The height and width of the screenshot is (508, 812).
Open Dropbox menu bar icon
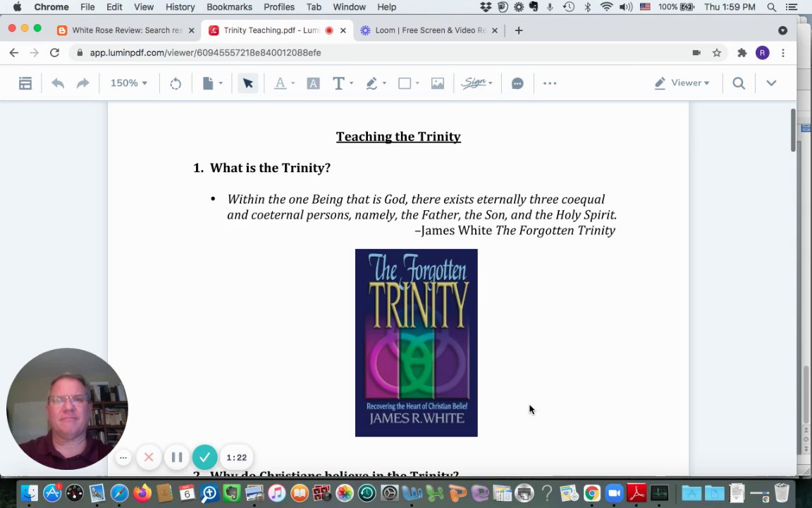(x=485, y=7)
